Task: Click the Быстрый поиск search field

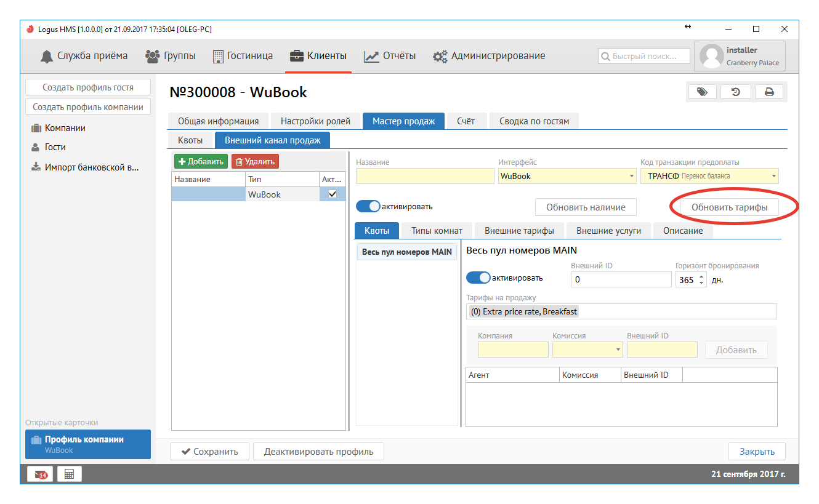Action: tap(644, 56)
